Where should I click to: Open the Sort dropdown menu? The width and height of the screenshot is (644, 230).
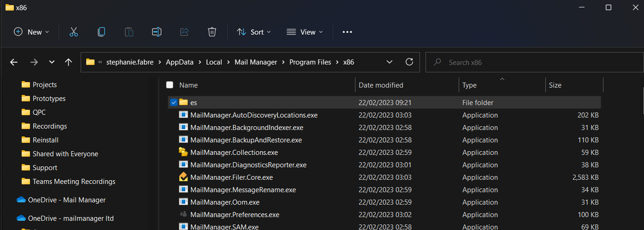pos(254,32)
